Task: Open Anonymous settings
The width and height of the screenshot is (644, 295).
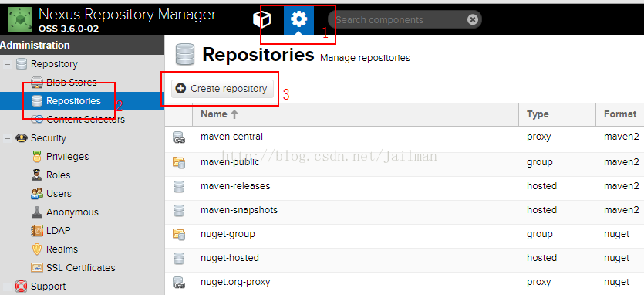Action: pos(72,212)
